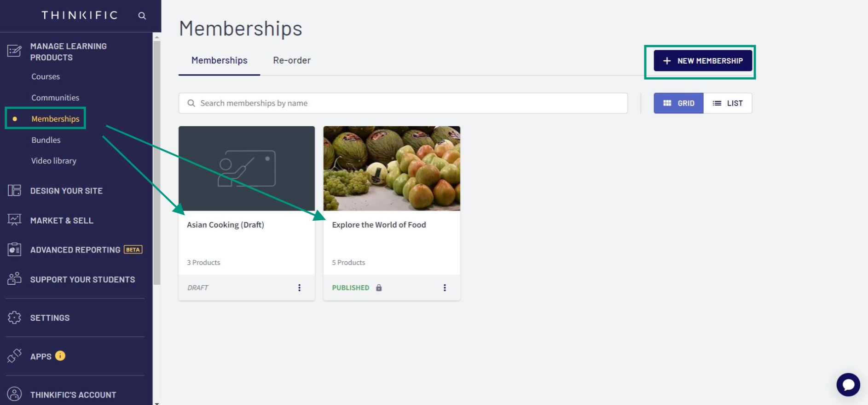The image size is (868, 405).
Task: Click the Apps plug icon
Action: pyautogui.click(x=14, y=356)
